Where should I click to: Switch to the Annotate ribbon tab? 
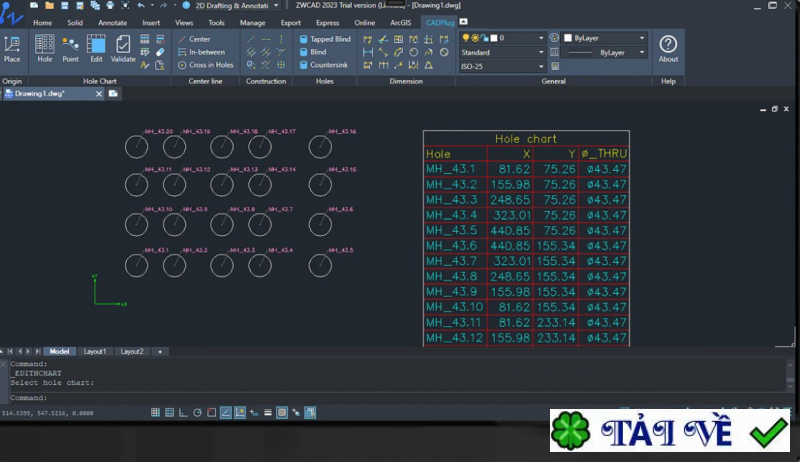(x=112, y=22)
